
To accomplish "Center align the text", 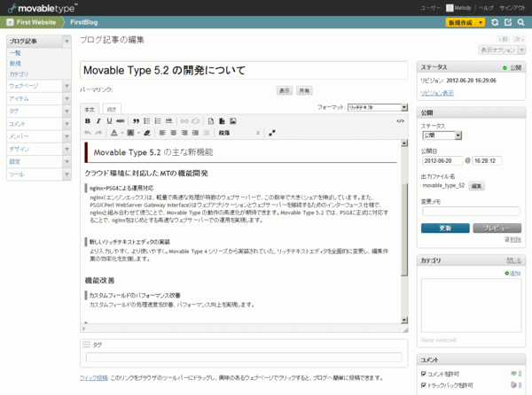I will [x=174, y=133].
